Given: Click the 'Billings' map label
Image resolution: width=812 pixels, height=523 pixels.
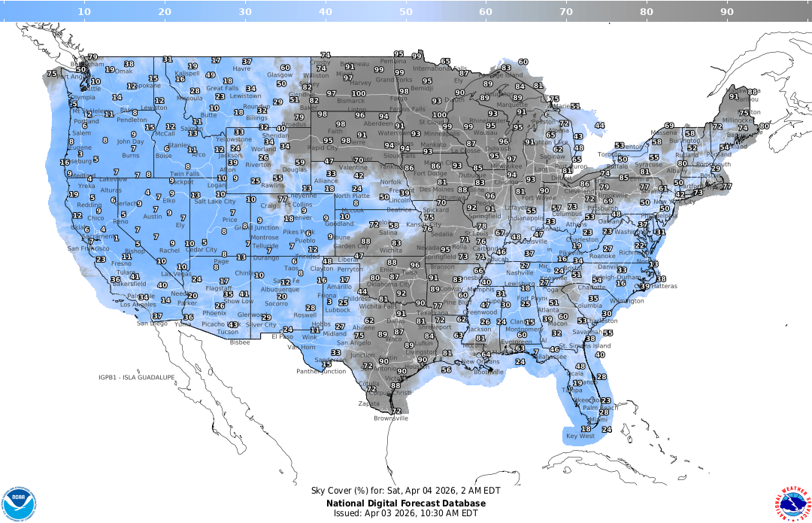Looking at the screenshot, I should tap(256, 117).
